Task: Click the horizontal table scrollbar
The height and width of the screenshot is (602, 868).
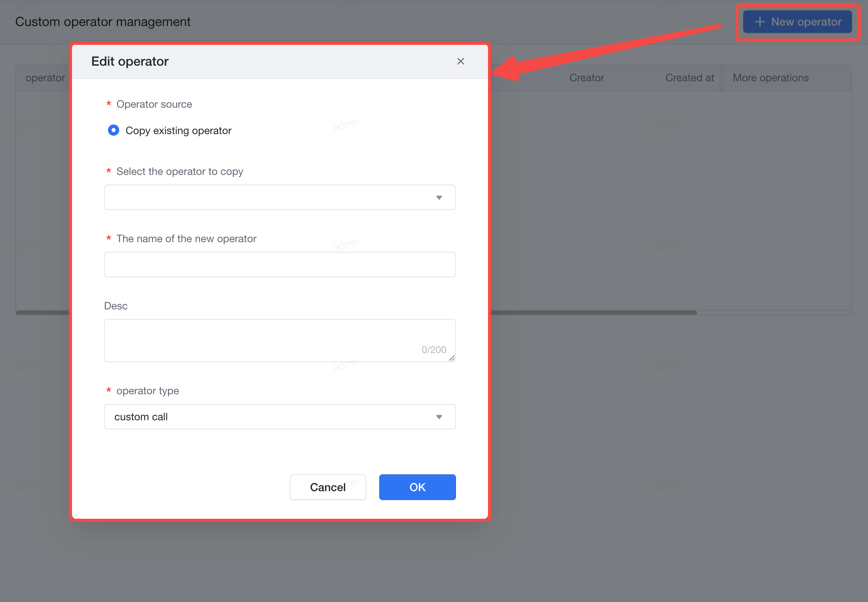Action: point(594,313)
